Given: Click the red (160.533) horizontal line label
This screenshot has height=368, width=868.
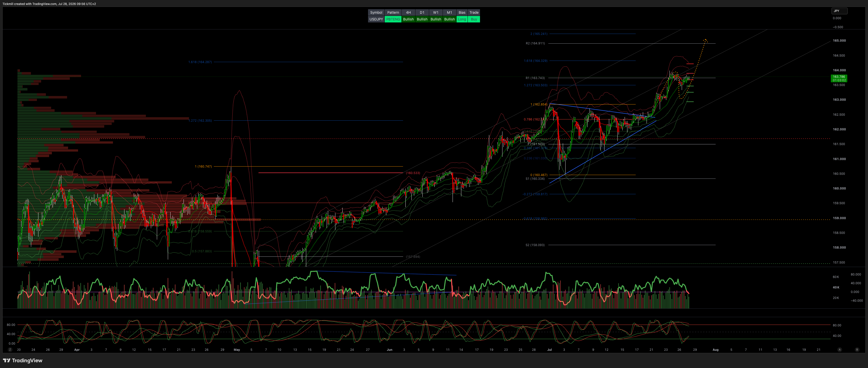Looking at the screenshot, I should tap(413, 173).
